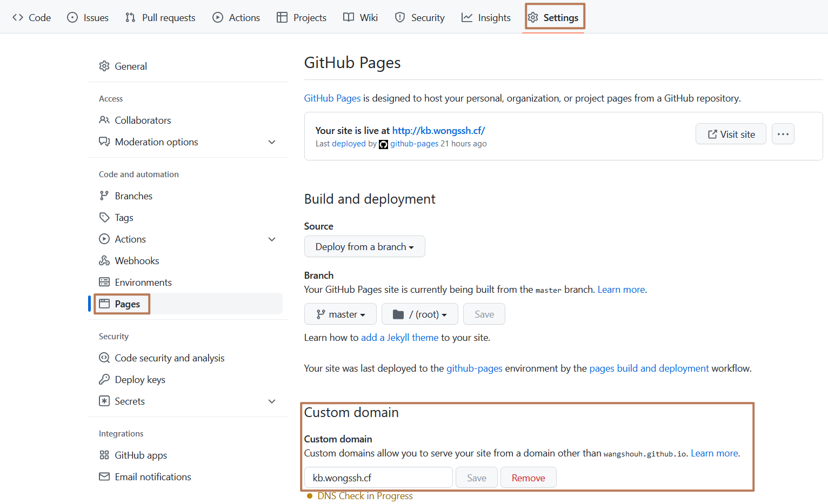Open the Branches settings via its branch icon
Image resolution: width=828 pixels, height=504 pixels.
click(104, 196)
